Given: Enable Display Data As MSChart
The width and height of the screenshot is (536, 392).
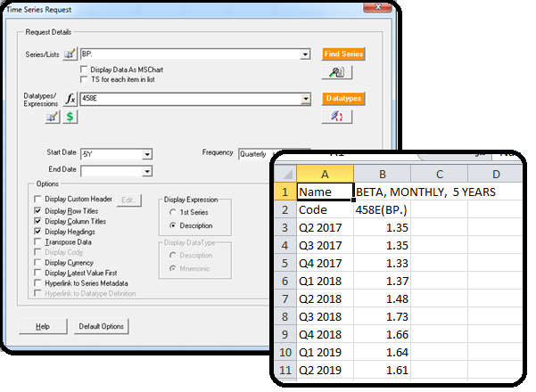Looking at the screenshot, I should click(85, 69).
